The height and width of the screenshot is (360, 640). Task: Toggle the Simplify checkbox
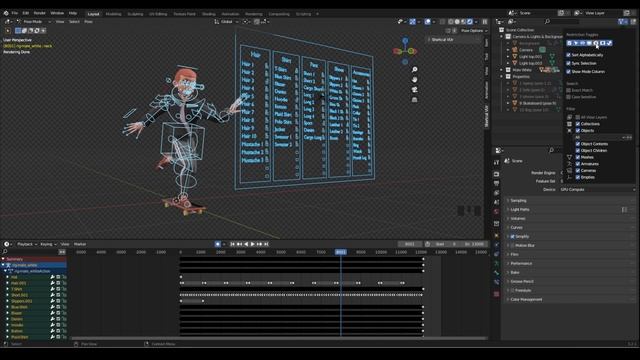tap(513, 236)
